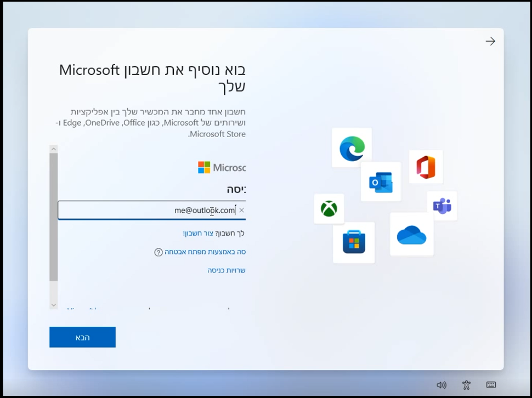The height and width of the screenshot is (398, 532).
Task: Click the Office icon
Action: pos(426,167)
